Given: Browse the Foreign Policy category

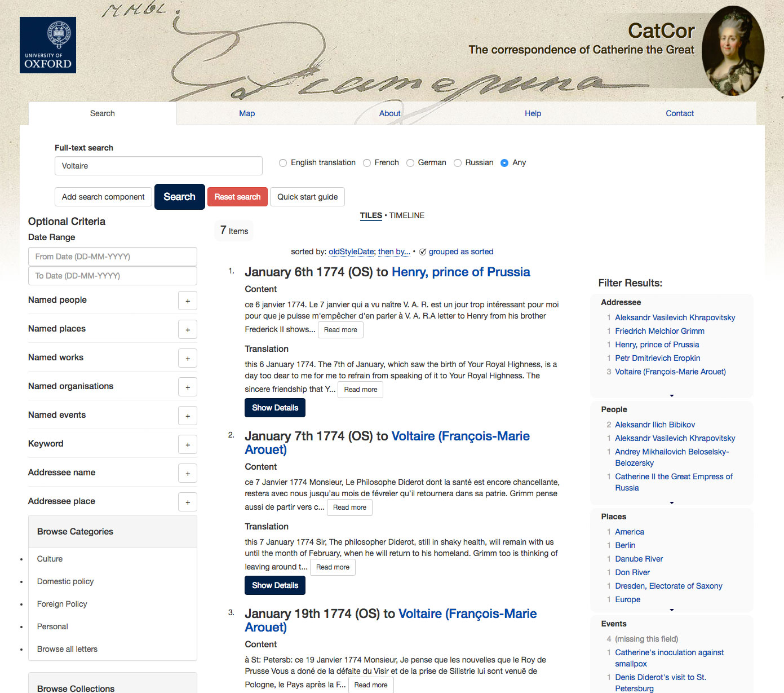Looking at the screenshot, I should 62,604.
